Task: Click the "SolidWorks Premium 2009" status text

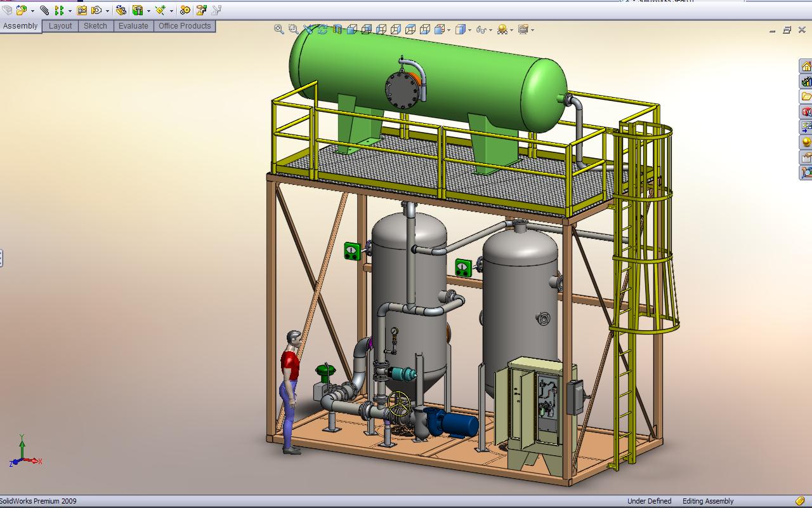Action: (x=38, y=501)
